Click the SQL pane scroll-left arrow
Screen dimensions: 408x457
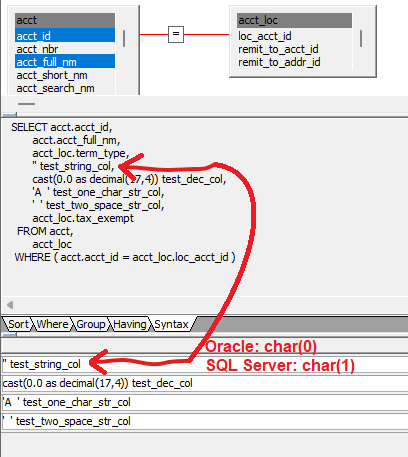point(10,305)
